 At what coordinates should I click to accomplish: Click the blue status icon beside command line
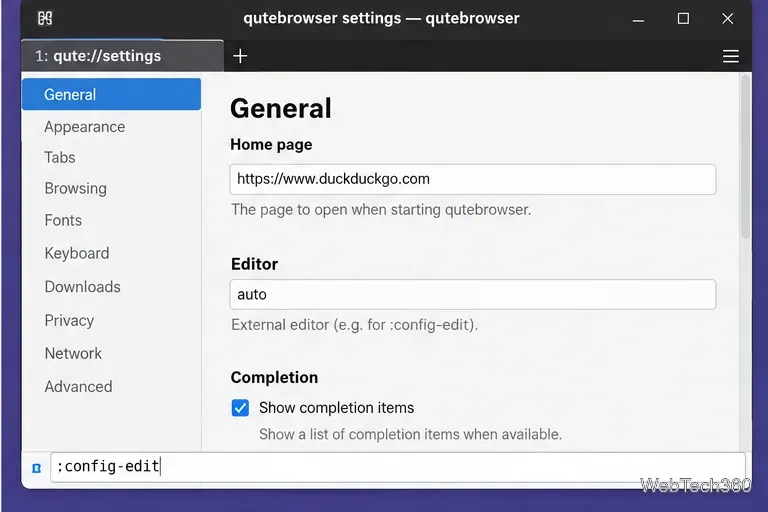37,468
